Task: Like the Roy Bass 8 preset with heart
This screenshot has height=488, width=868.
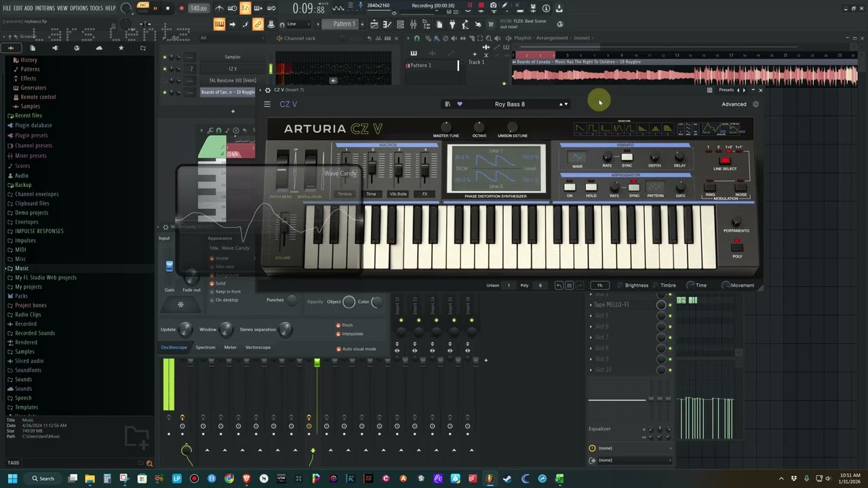Action: tap(459, 104)
